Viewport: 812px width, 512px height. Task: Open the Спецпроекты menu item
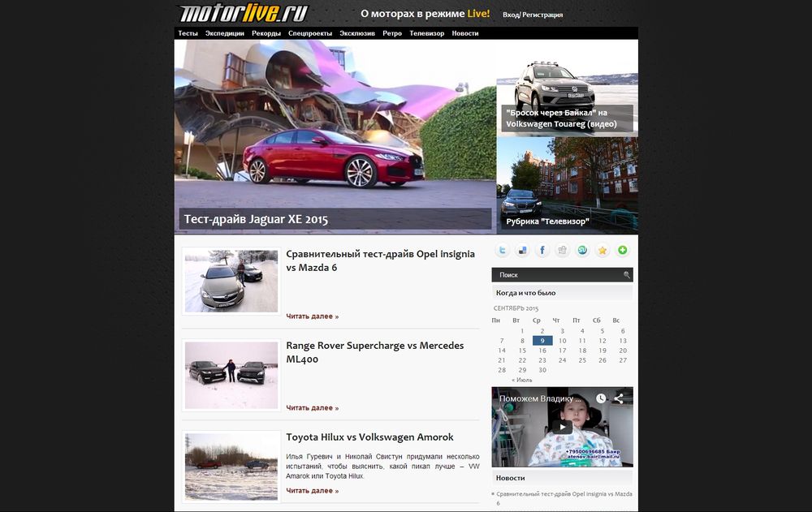[310, 33]
